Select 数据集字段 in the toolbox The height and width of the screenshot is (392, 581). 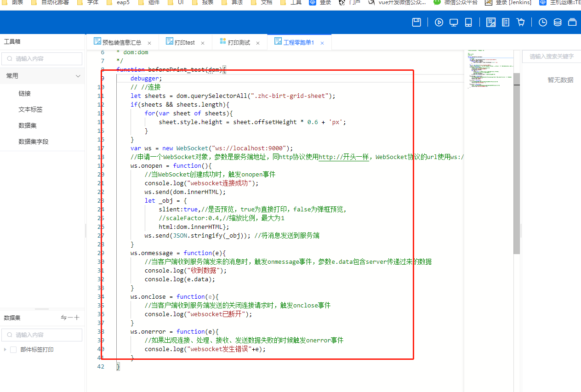tap(33, 142)
